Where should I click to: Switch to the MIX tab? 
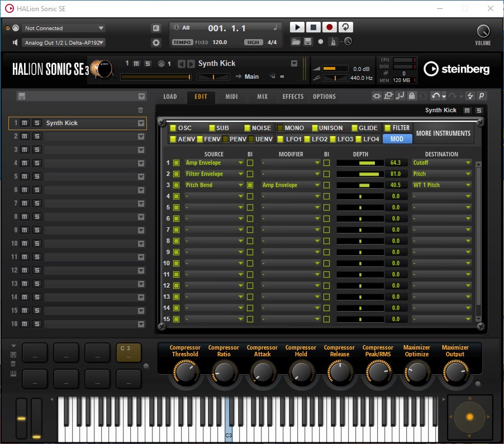[262, 96]
